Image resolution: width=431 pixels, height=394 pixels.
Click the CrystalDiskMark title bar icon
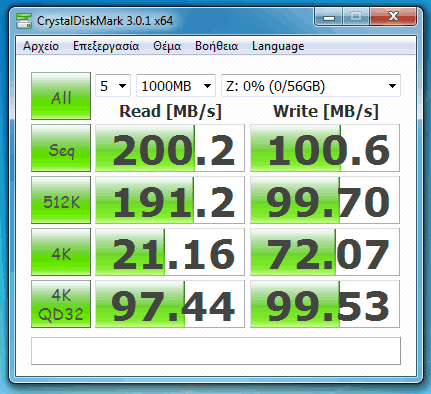point(24,21)
